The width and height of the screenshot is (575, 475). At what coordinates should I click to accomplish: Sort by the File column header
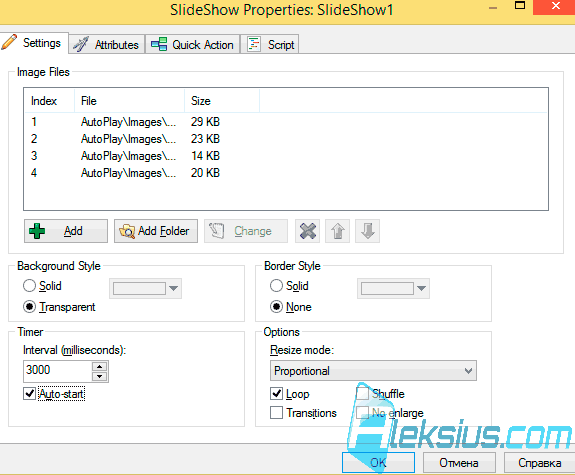[129, 101]
